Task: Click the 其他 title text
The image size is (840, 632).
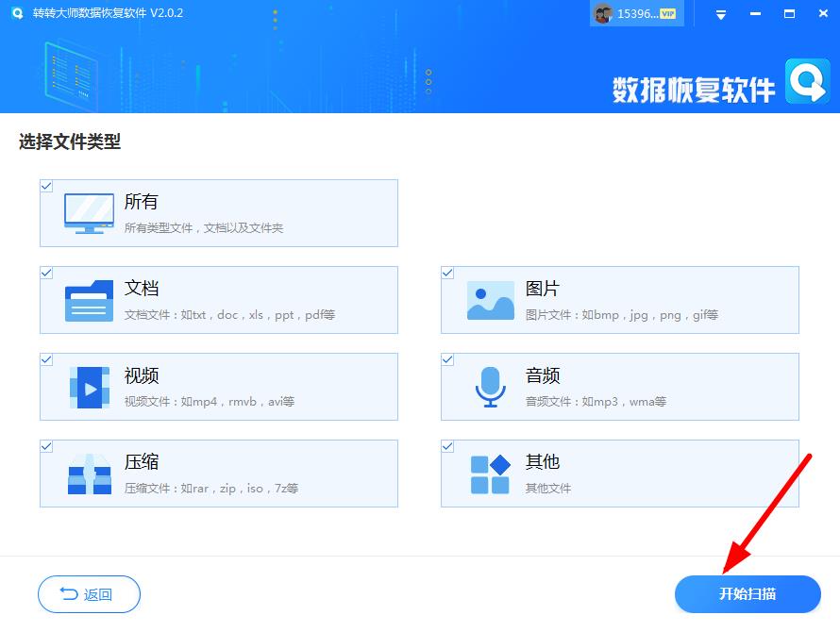Action: (542, 461)
